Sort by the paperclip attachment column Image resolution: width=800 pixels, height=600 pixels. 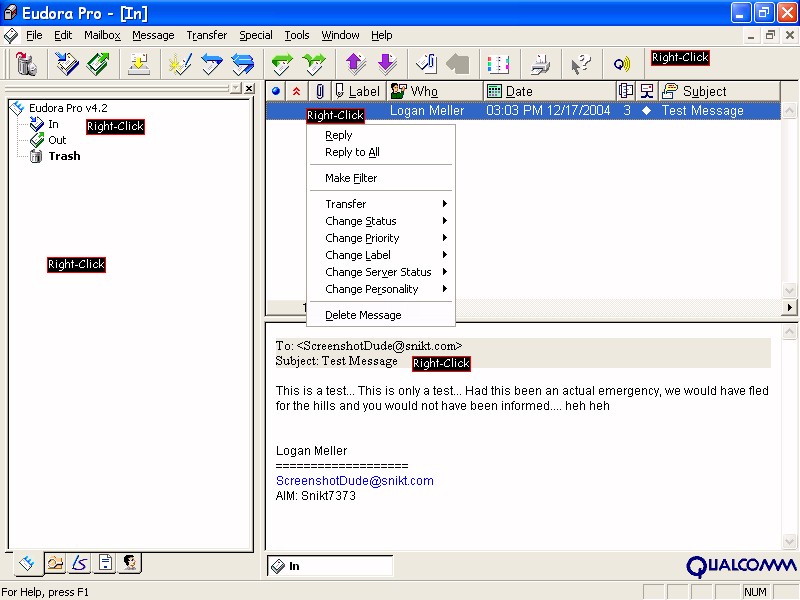(319, 91)
